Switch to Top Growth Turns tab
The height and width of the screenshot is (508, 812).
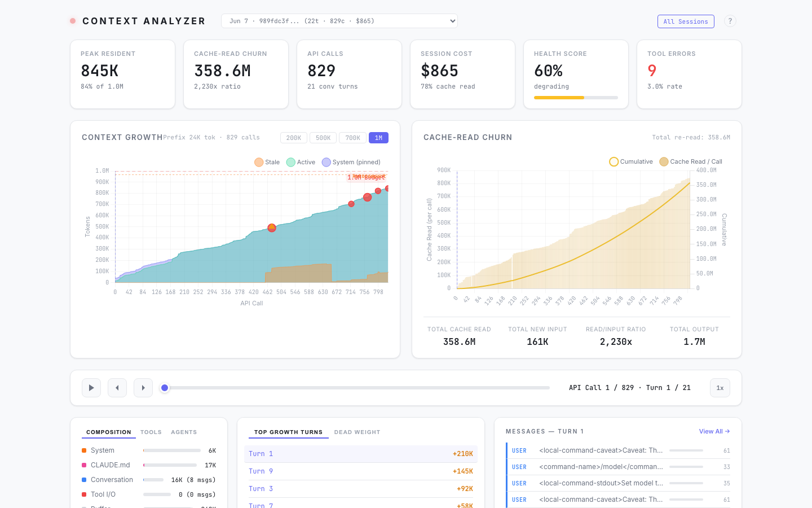(289, 432)
